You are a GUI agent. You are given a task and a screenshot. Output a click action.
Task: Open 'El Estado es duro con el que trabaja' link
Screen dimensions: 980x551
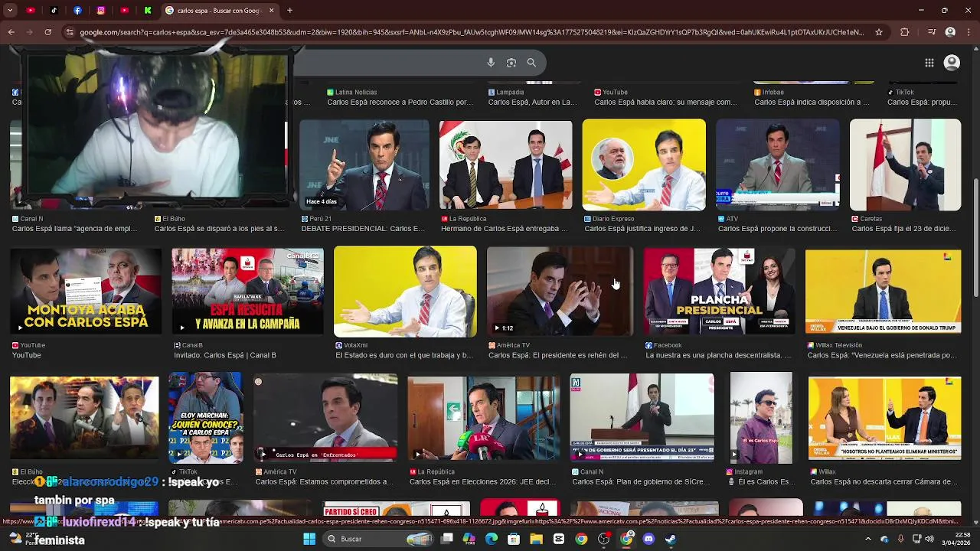(x=403, y=355)
